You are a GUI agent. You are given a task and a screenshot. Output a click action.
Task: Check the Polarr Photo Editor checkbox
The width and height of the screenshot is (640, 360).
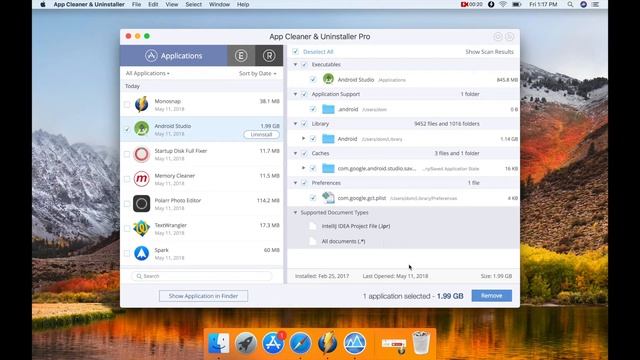coord(127,204)
